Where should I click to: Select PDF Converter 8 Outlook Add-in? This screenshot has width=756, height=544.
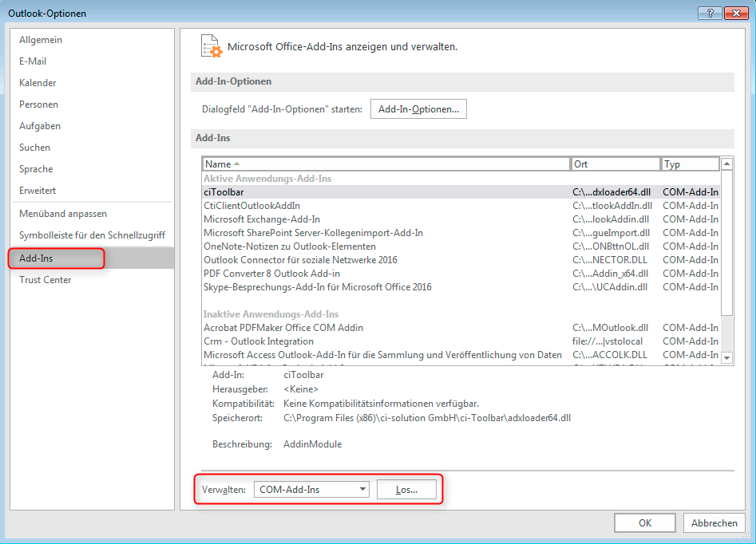(461, 274)
